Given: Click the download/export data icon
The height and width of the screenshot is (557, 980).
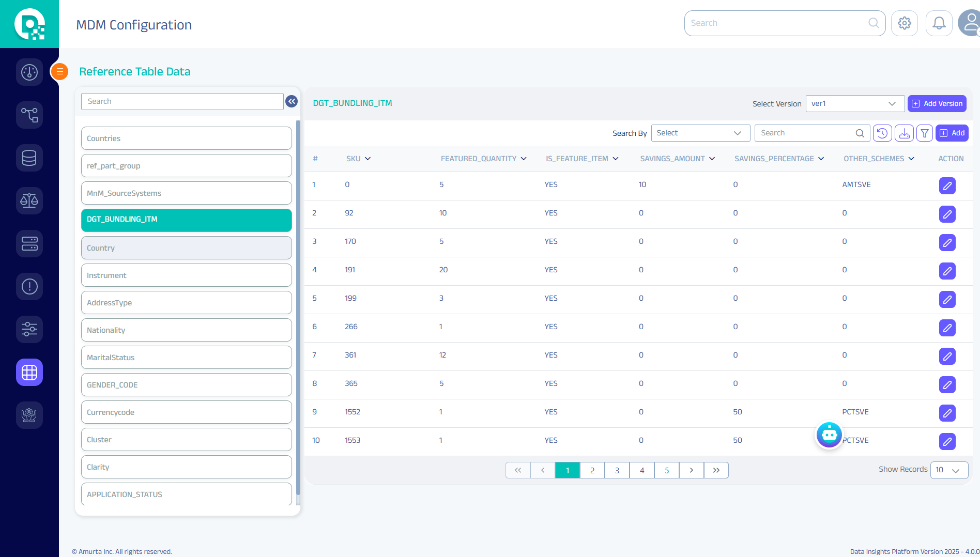Looking at the screenshot, I should pos(904,133).
